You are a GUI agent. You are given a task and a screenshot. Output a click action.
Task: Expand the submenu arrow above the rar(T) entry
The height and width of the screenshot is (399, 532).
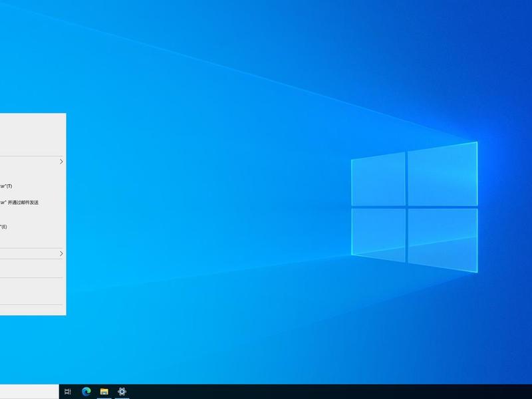(61, 162)
